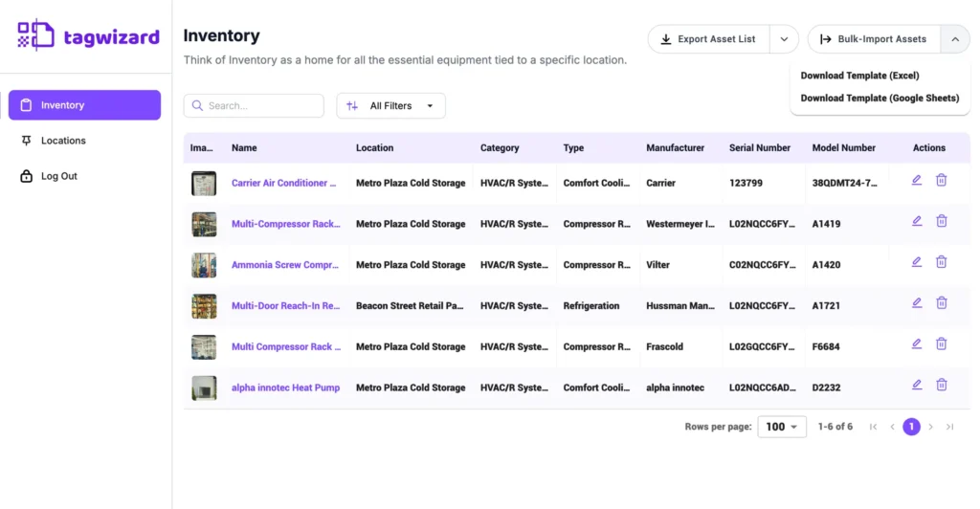980x509 pixels.
Task: Open Ammonia Screw Compressor thumbnail image
Action: (204, 265)
